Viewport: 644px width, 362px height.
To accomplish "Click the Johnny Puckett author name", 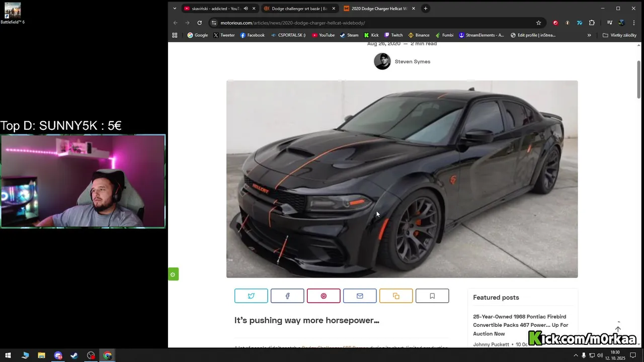I will tap(492, 344).
